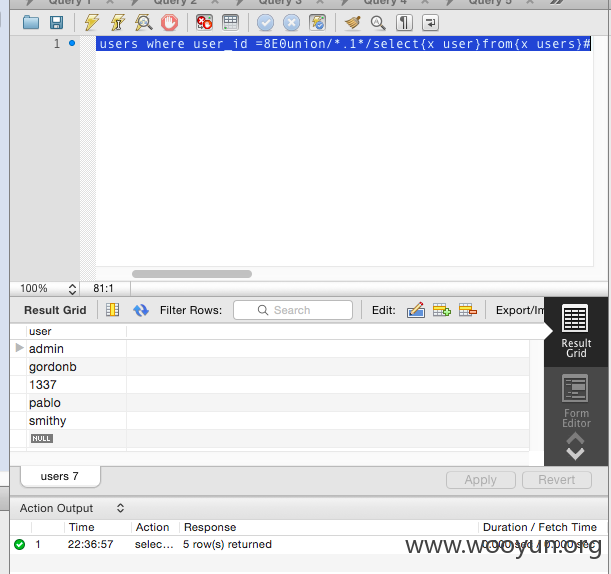The image size is (611, 574).
Task: Click the side panel down chevron
Action: pos(575,454)
